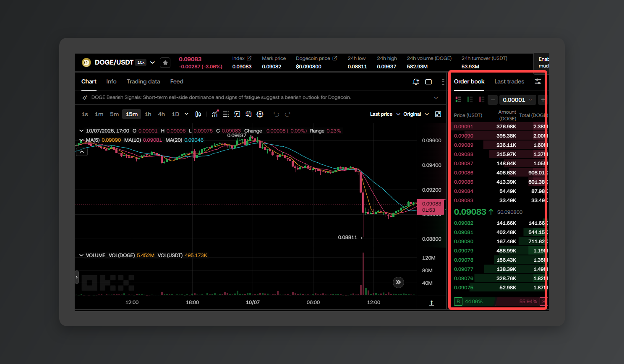624x364 pixels.
Task: Add DOGE/USDT to favorites with star icon
Action: (165, 62)
